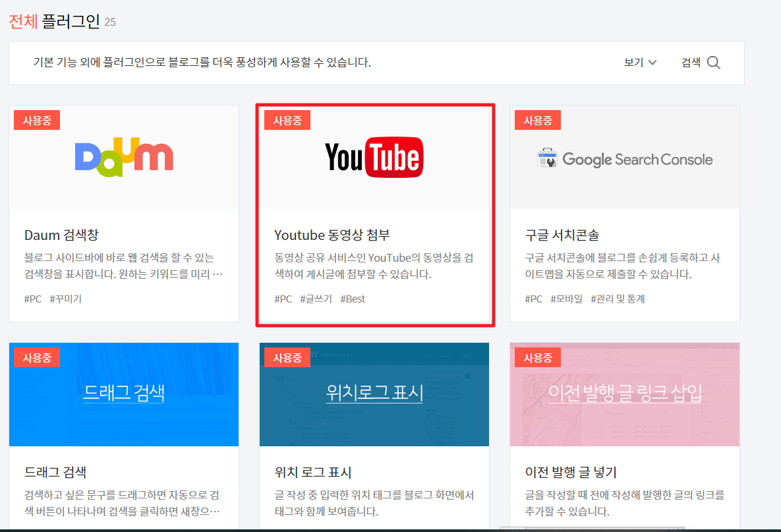The height and width of the screenshot is (532, 781).
Task: Select the #PC tag on Daum card
Action: [33, 299]
